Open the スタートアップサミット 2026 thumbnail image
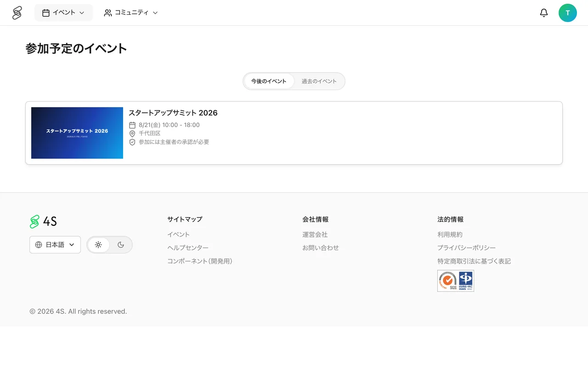 77,133
